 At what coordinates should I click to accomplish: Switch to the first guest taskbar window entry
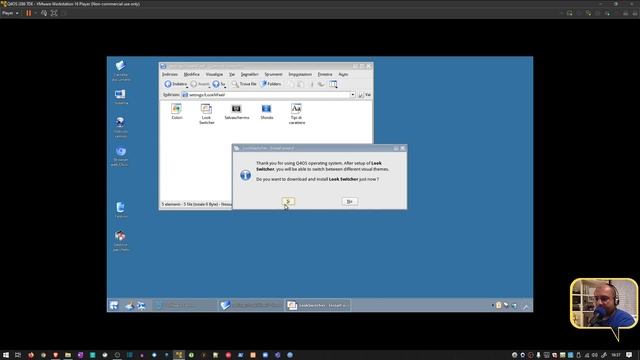(x=185, y=305)
